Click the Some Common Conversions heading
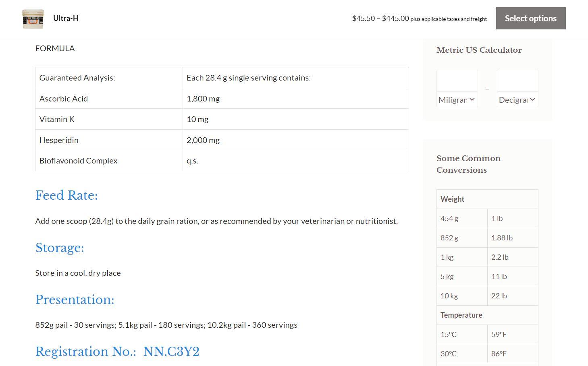The width and height of the screenshot is (588, 366). pos(468,164)
